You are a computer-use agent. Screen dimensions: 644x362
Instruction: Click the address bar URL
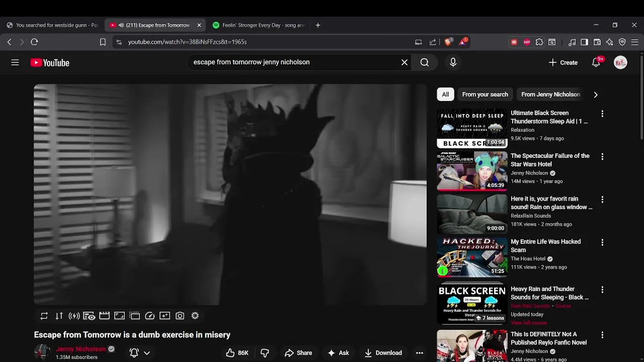coord(187,42)
